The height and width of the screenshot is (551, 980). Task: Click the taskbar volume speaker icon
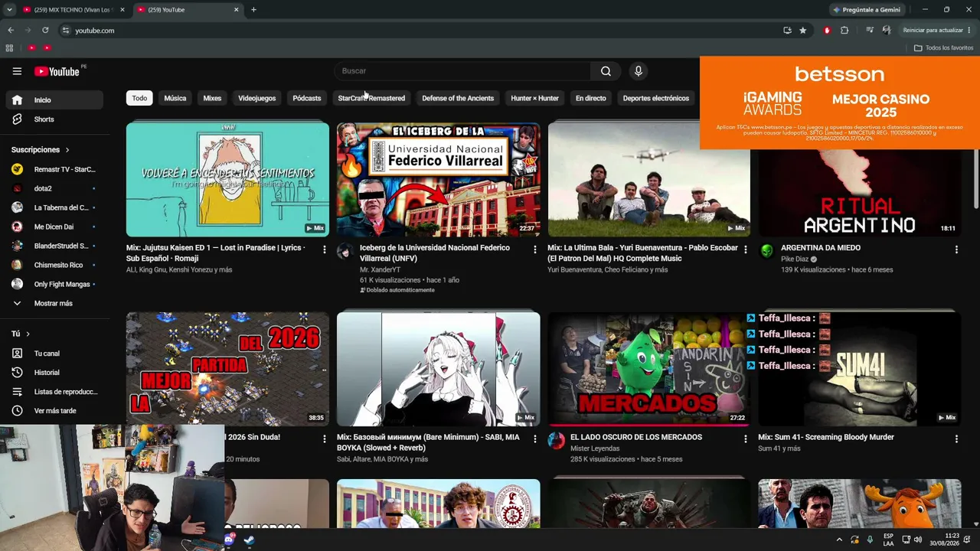918,540
